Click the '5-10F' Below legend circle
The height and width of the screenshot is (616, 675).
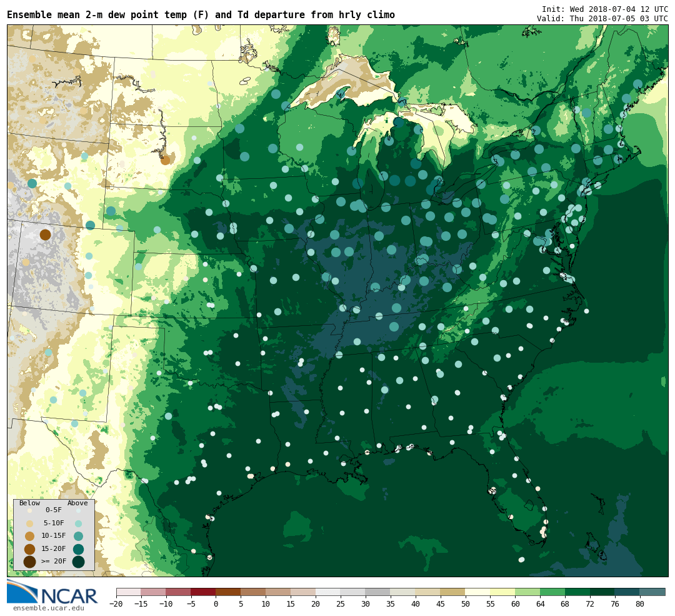(29, 523)
